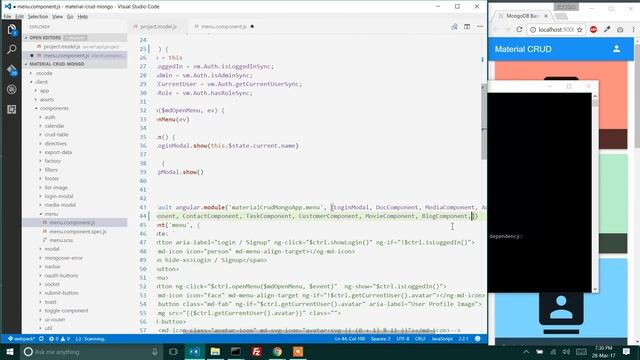Open menu.scss in the file tree
Viewport: 640px width, 360px height.
pos(61,240)
